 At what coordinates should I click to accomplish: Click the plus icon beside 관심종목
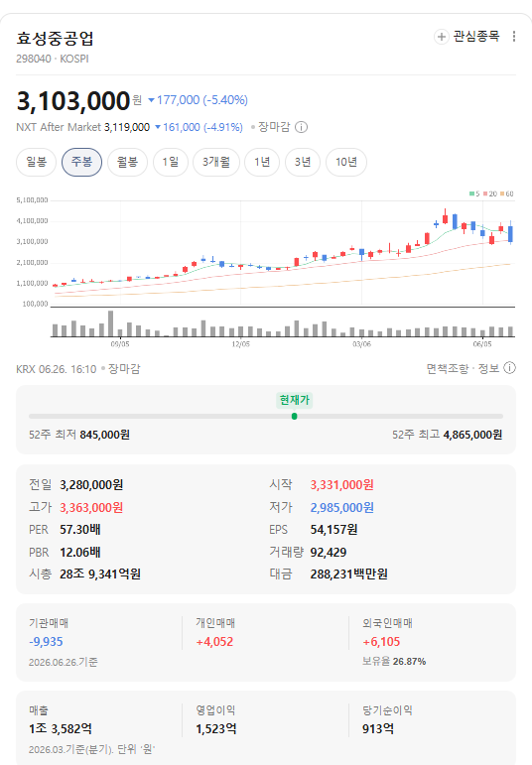pos(442,37)
